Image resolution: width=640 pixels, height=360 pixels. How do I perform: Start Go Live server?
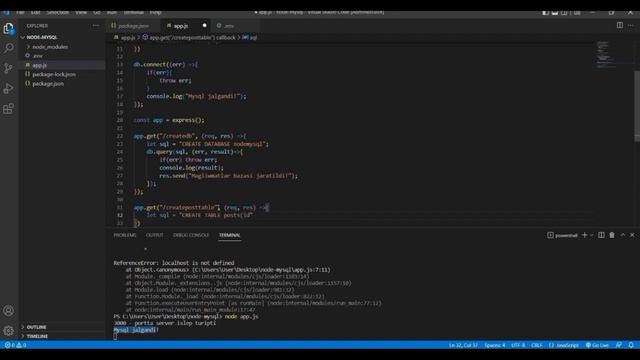click(x=597, y=345)
